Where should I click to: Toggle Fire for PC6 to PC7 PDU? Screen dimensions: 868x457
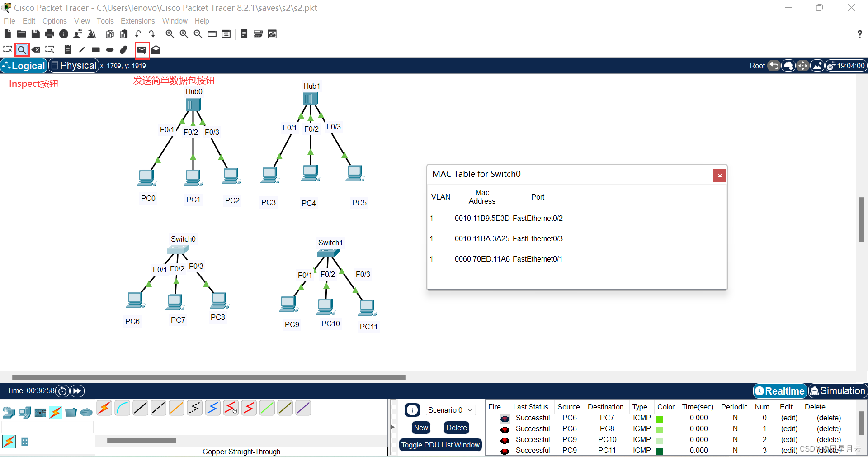[x=505, y=419]
